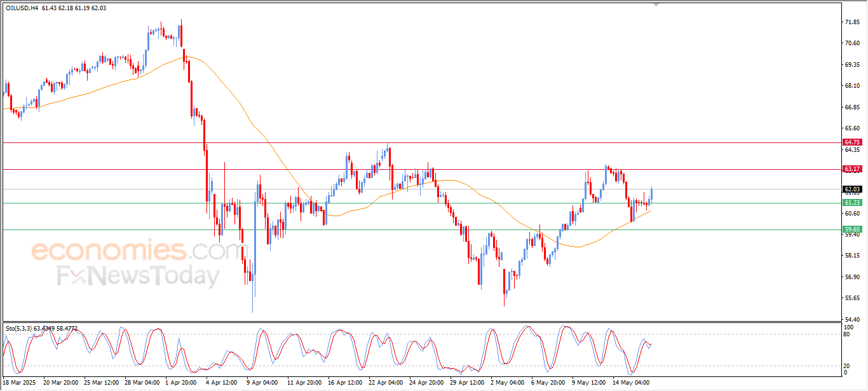868x391 pixels.
Task: Click the 20 Mar 20:00 time label
Action: [60, 383]
